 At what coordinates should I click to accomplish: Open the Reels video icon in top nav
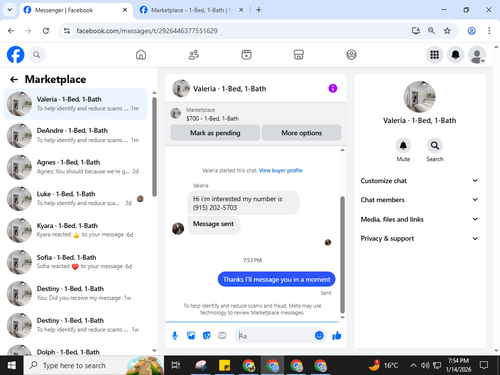pyautogui.click(x=246, y=55)
